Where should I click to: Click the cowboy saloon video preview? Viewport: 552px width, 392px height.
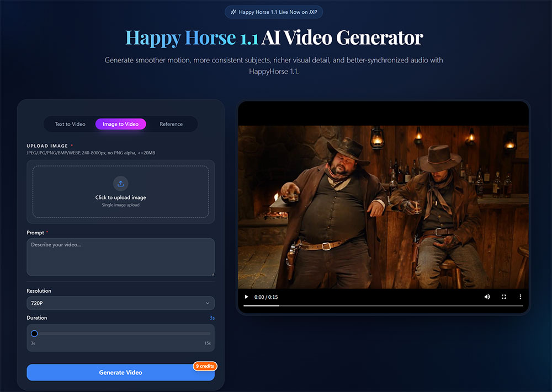pyautogui.click(x=383, y=207)
